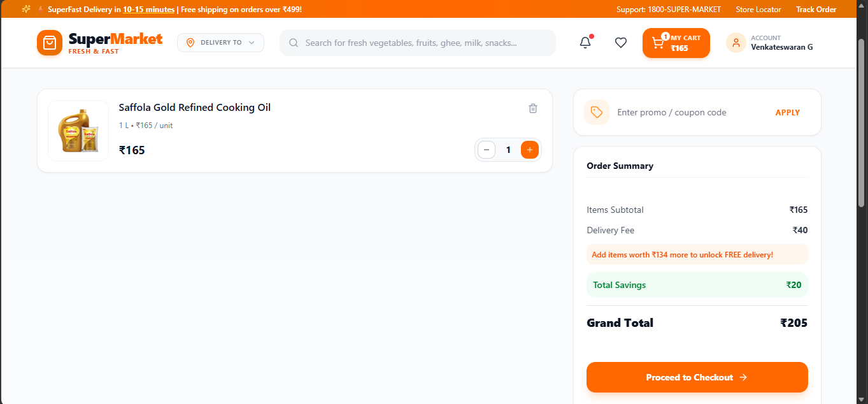This screenshot has height=404, width=868.
Task: Open the notifications bell icon
Action: [585, 43]
